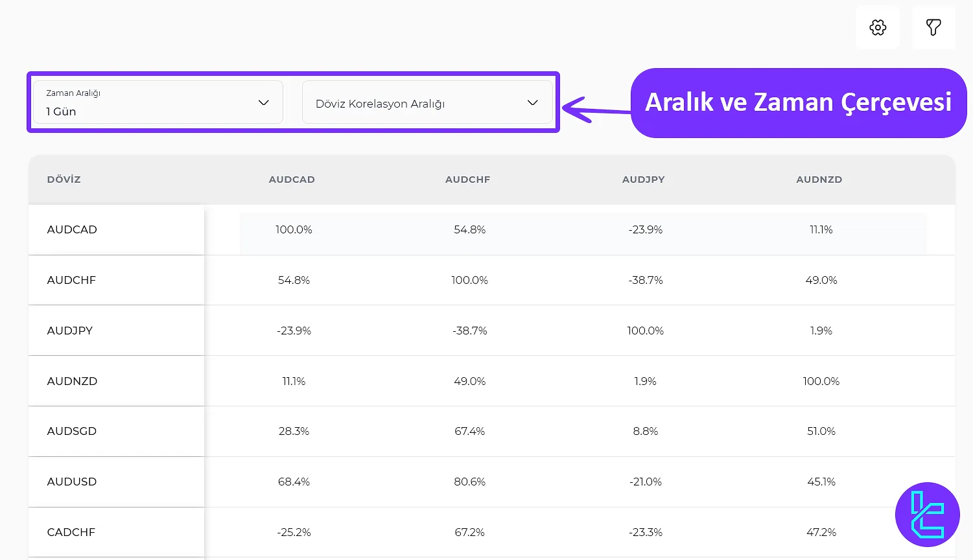The height and width of the screenshot is (560, 973).
Task: Click the AUDSGD row label
Action: [x=71, y=431]
